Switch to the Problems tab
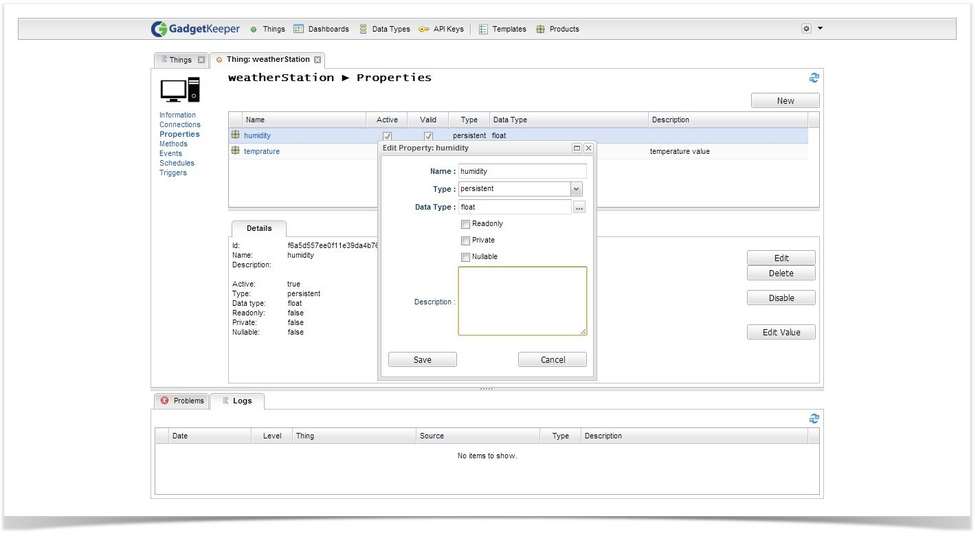The image size is (980, 536). click(182, 401)
